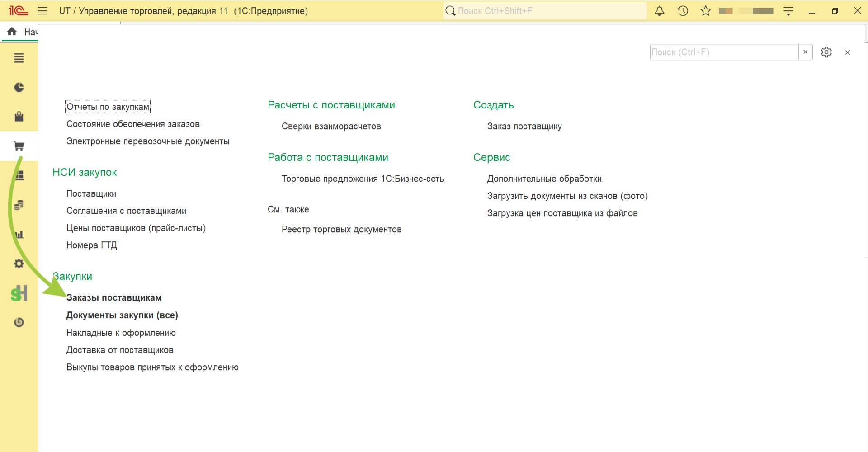Expand the service options dropdown in title bar
The height and width of the screenshot is (452, 868).
click(x=788, y=11)
